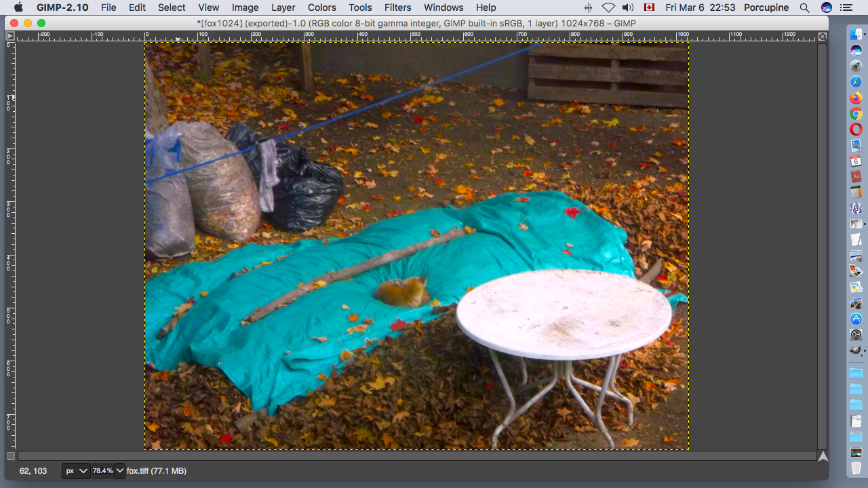
Task: Open Finder from the Dock
Action: click(856, 34)
